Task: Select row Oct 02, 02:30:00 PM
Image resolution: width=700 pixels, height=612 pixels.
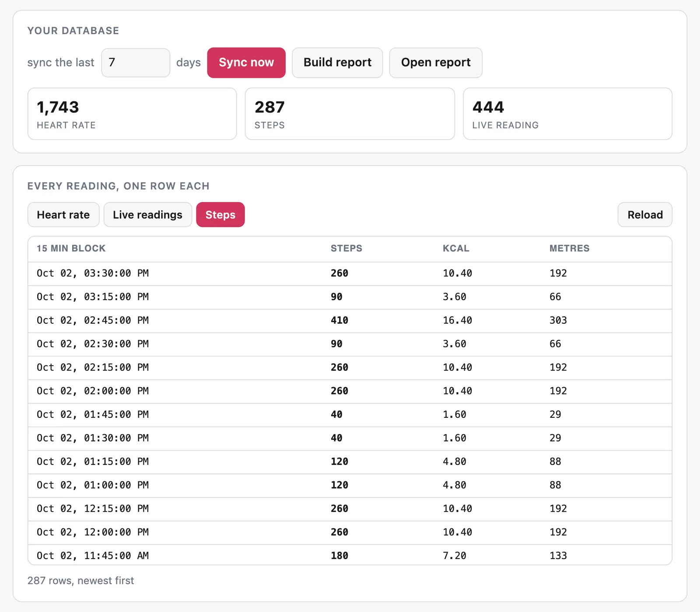Action: coord(350,344)
